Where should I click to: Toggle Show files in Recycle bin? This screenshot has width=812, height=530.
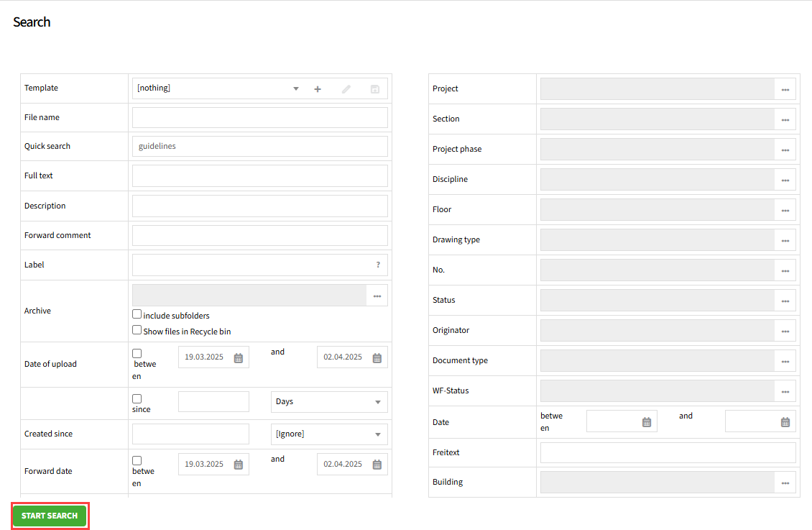point(137,330)
